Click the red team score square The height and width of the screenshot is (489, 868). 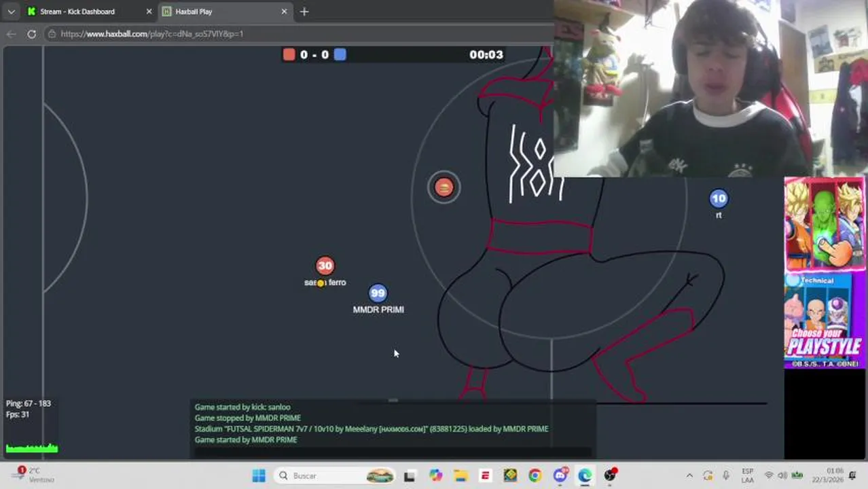(289, 54)
